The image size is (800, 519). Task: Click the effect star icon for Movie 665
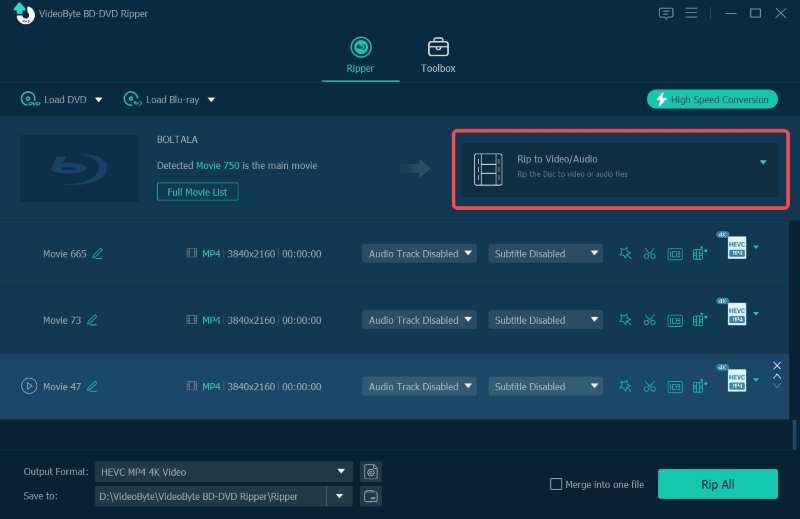tap(625, 254)
